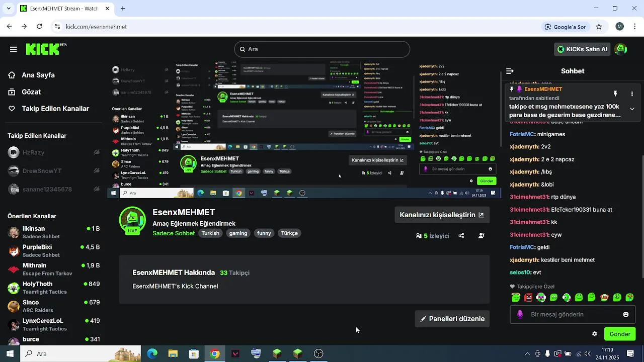The width and height of the screenshot is (644, 362).
Task: Open Microsoft Edge from taskbar
Action: 152,353
